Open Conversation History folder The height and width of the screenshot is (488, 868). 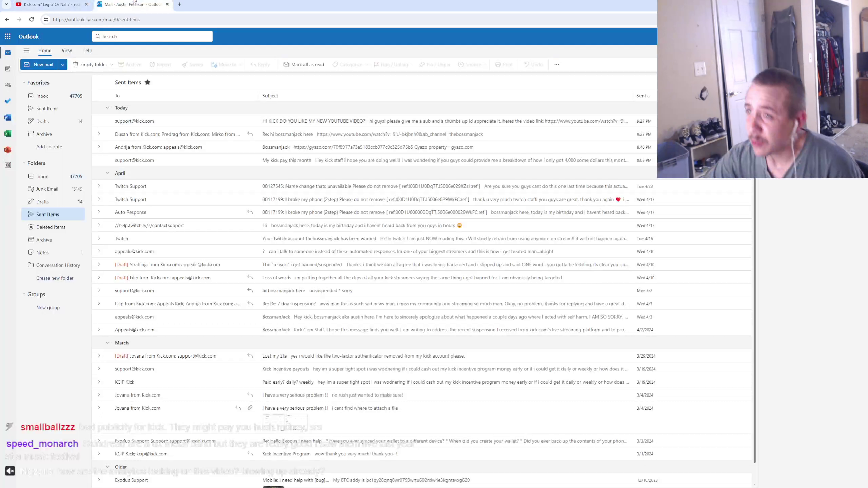coord(53,265)
